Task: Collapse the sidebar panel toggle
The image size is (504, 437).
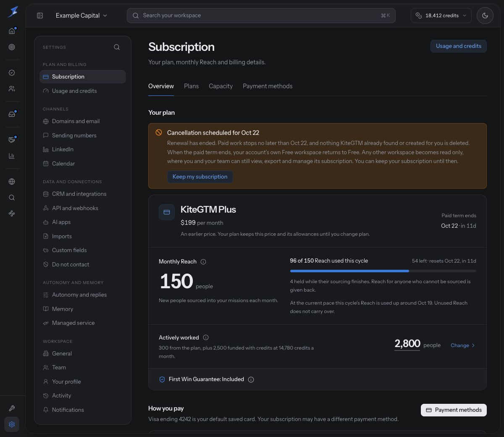Action: [x=40, y=16]
